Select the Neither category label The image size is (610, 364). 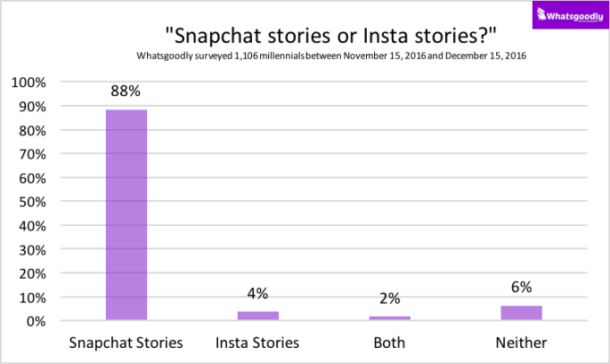pos(522,342)
